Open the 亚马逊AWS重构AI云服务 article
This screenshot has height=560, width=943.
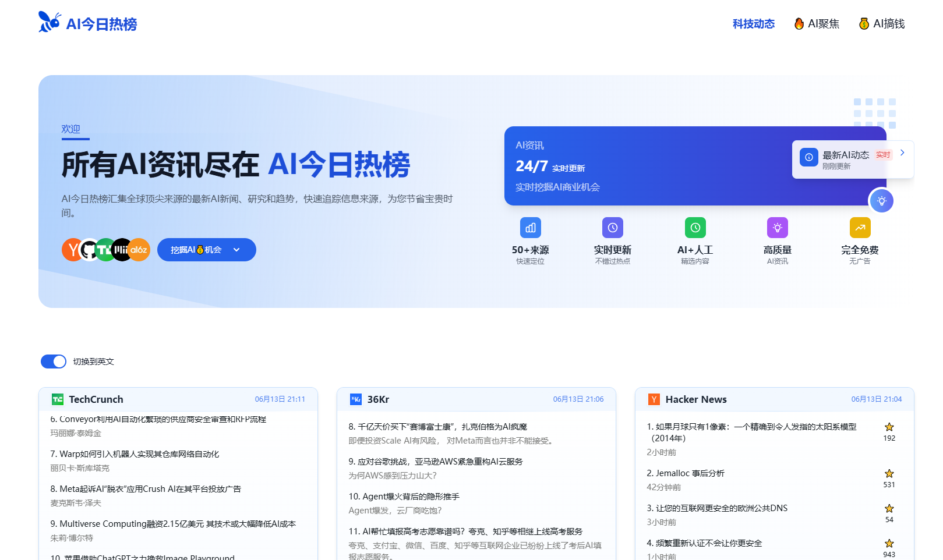436,462
